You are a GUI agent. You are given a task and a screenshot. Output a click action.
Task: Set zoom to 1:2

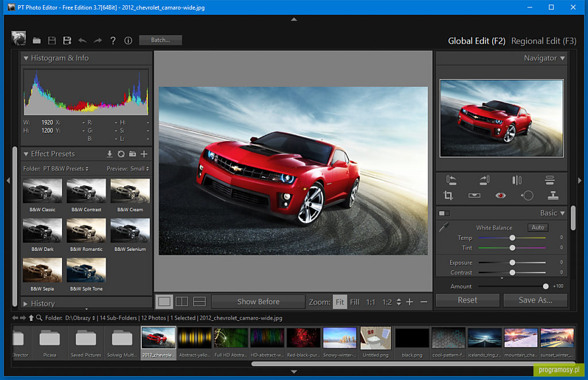[387, 302]
